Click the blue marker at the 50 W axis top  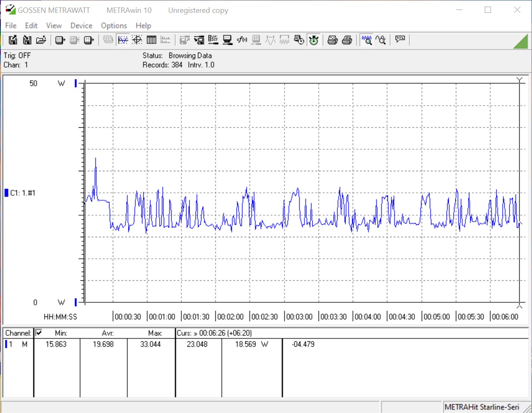click(x=76, y=83)
